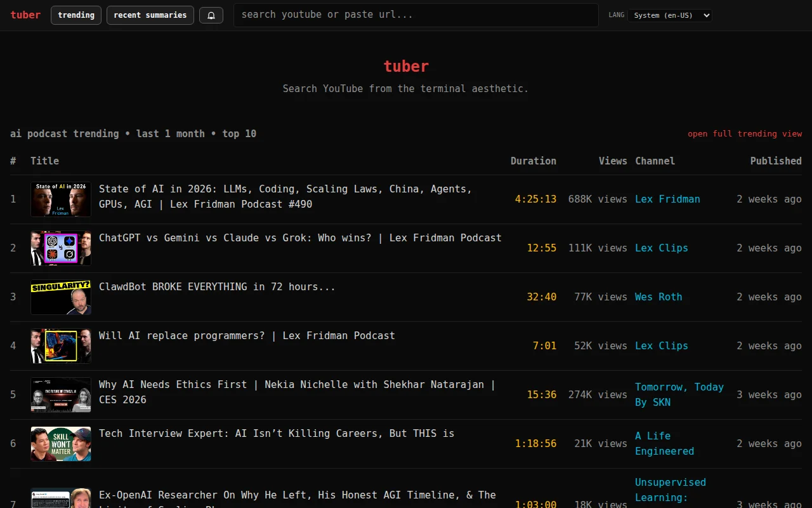This screenshot has width=812, height=508.
Task: Open ChatGPT vs Gemini vs Claude thumbnail
Action: (61, 248)
